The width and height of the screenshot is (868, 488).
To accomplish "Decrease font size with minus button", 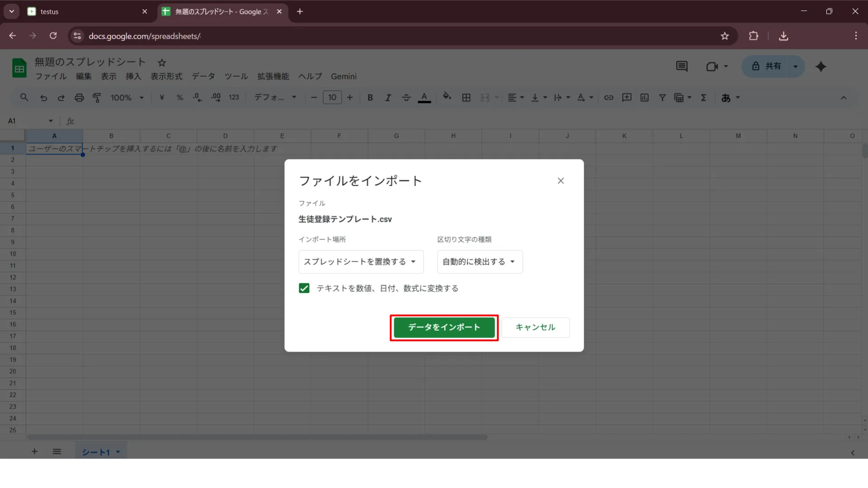I will (314, 98).
